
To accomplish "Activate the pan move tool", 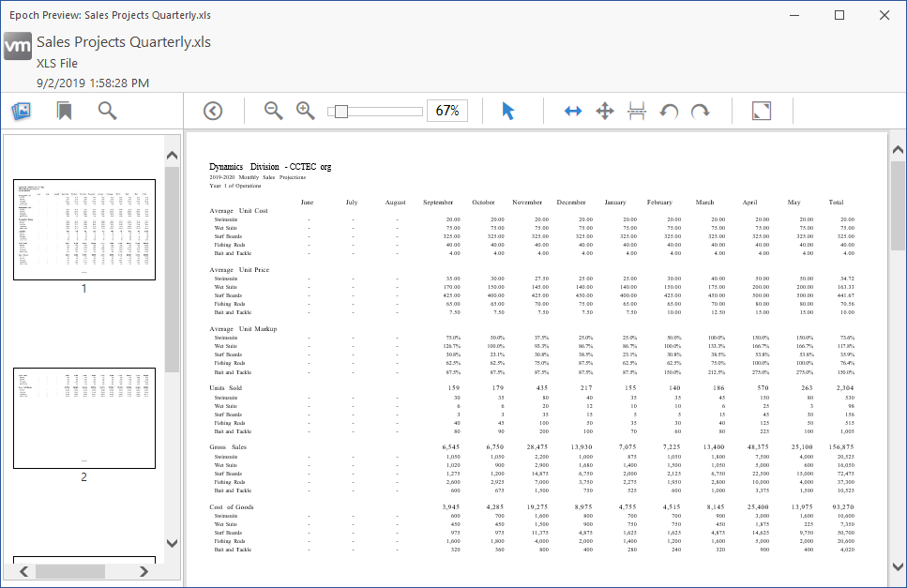I will coord(605,111).
